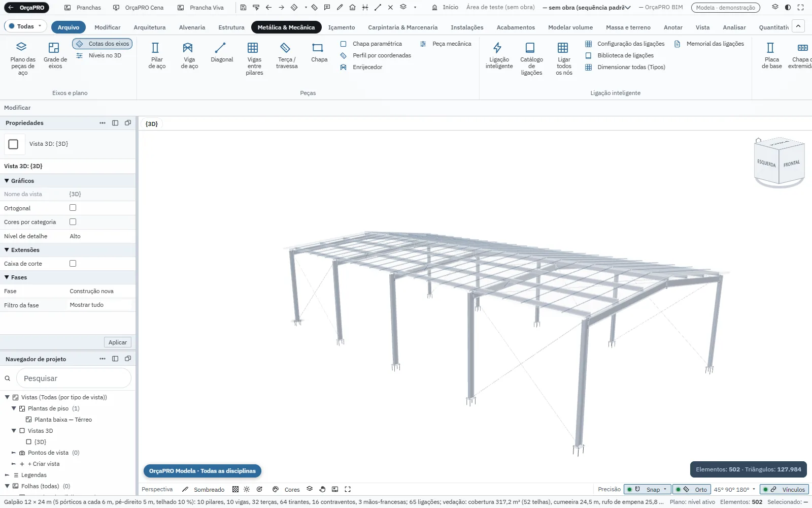Screen dimensions: 812x508
Task: Open Catálogo de ligações
Action: tap(531, 59)
